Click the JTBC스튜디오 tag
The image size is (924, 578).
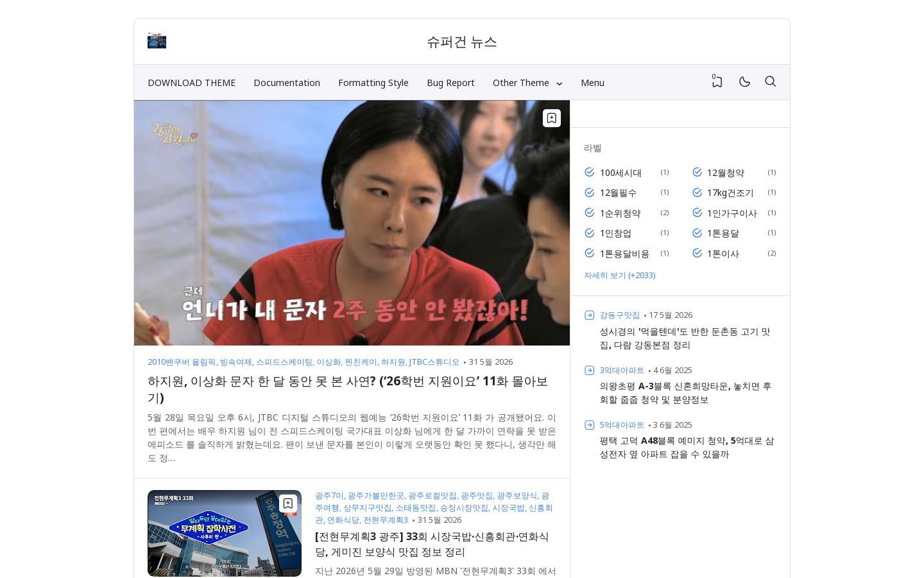434,362
